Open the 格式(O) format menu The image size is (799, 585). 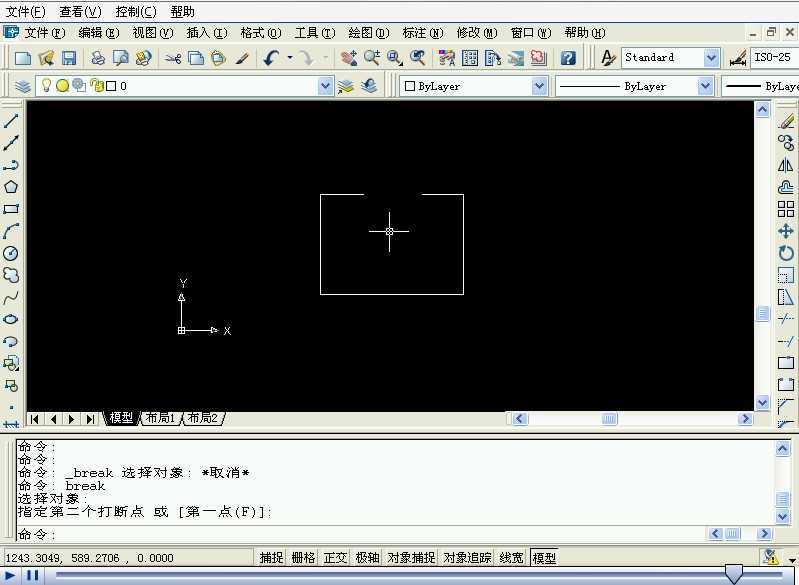pos(260,33)
